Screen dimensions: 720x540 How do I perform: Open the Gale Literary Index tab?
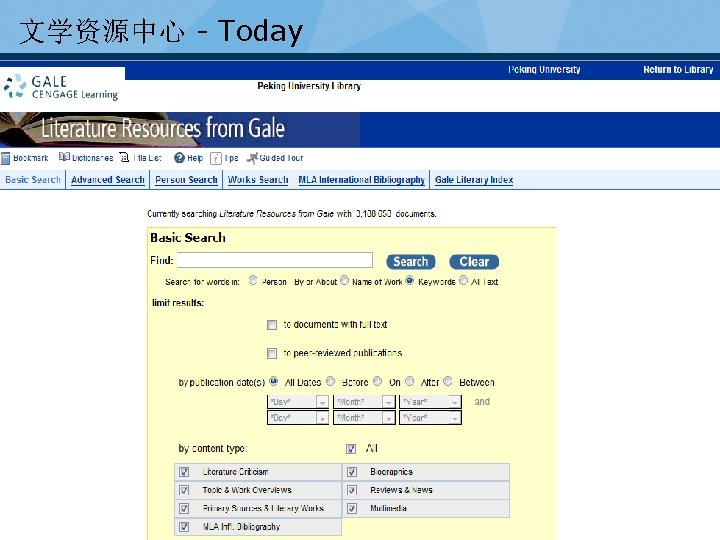click(x=474, y=180)
